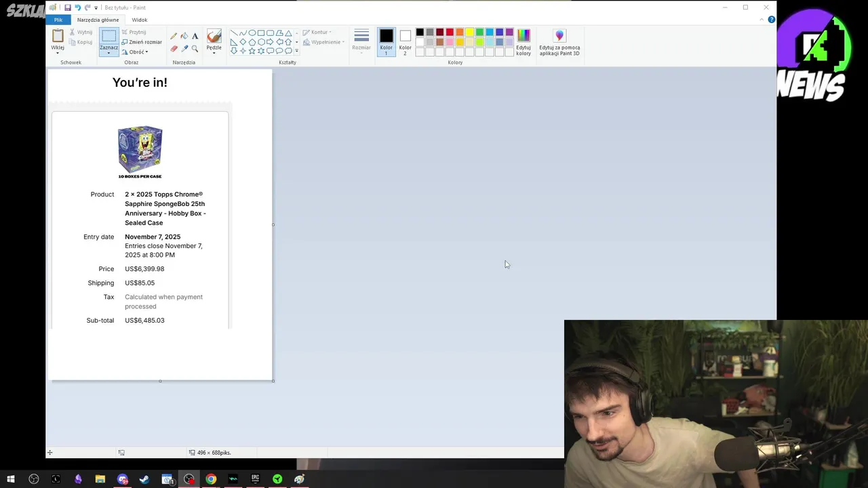Pick the Oval shape
This screenshot has height=488, width=868.
(252, 33)
